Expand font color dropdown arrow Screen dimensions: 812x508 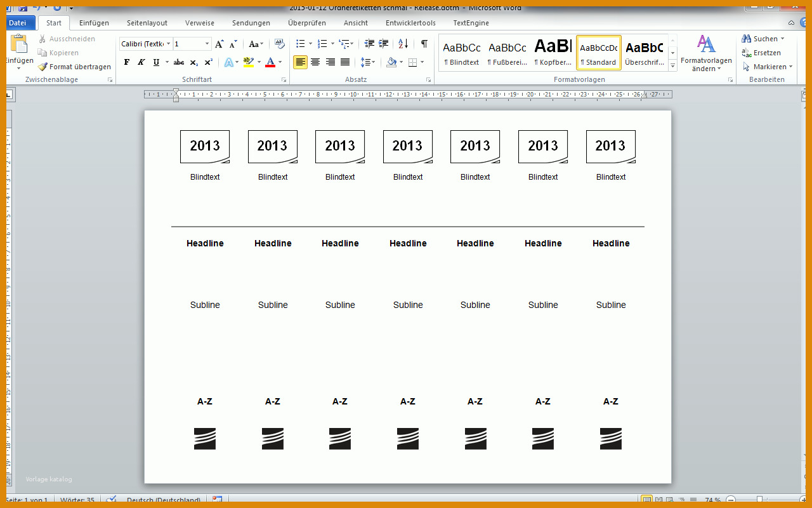(280, 62)
